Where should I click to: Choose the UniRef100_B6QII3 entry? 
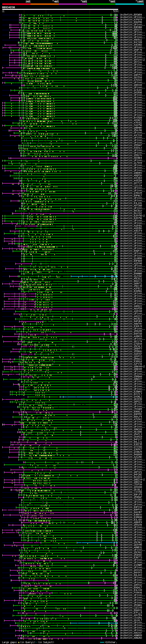(x=131, y=281)
